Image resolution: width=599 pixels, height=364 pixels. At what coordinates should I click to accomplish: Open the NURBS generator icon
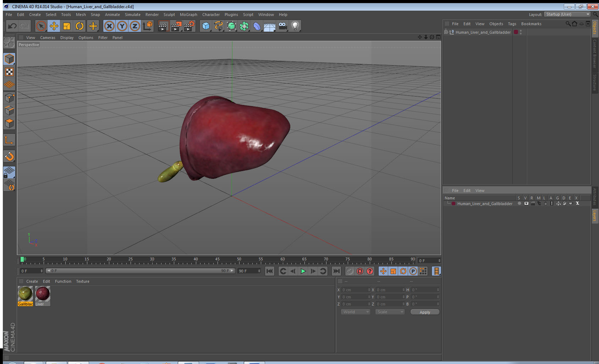[231, 26]
